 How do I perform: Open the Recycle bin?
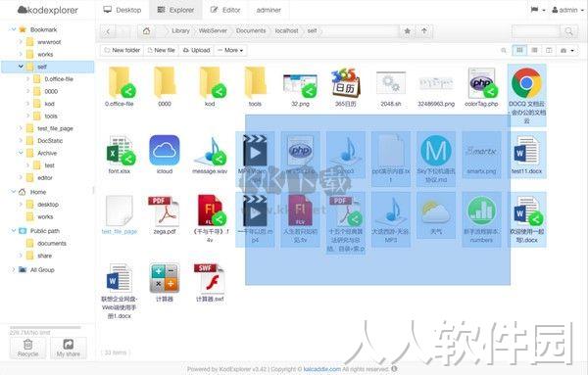click(27, 348)
